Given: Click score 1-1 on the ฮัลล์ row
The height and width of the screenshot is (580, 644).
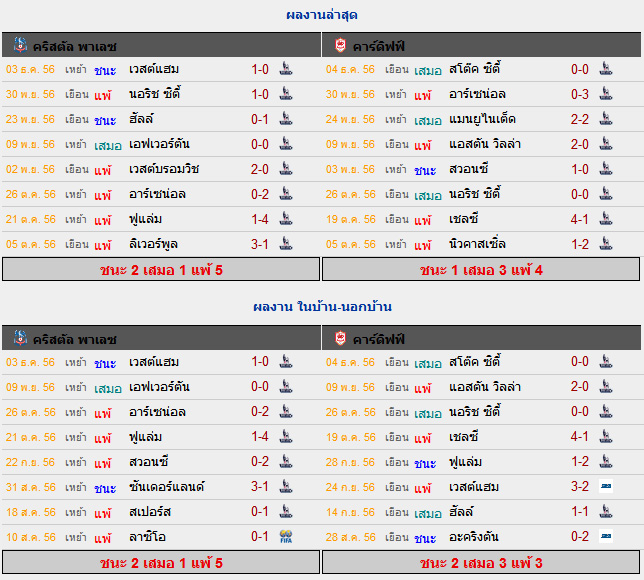Looking at the screenshot, I should click(x=580, y=512).
